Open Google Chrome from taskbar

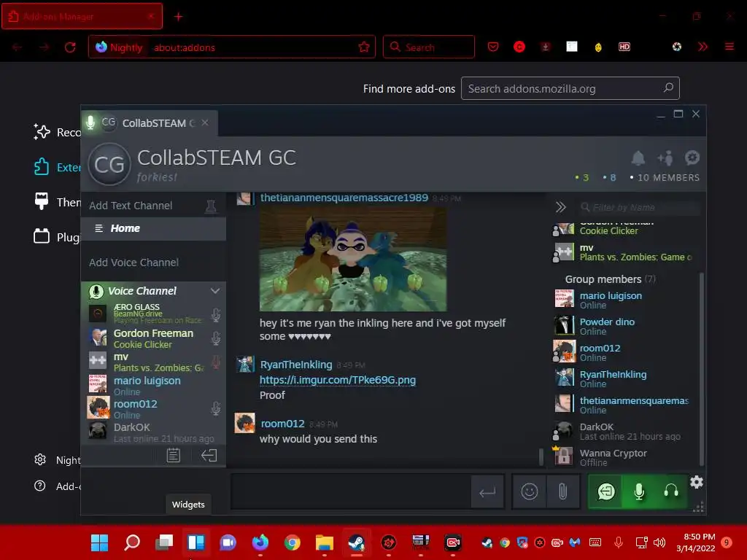tap(292, 542)
